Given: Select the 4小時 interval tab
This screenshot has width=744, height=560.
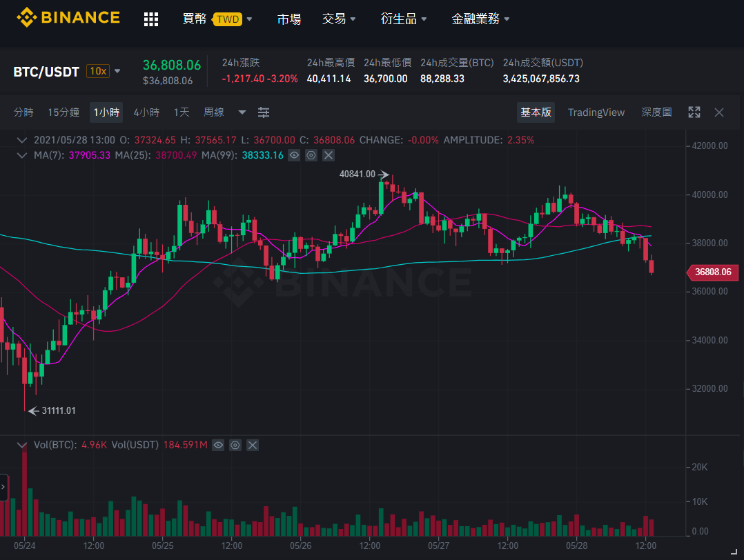Looking at the screenshot, I should click(x=146, y=112).
